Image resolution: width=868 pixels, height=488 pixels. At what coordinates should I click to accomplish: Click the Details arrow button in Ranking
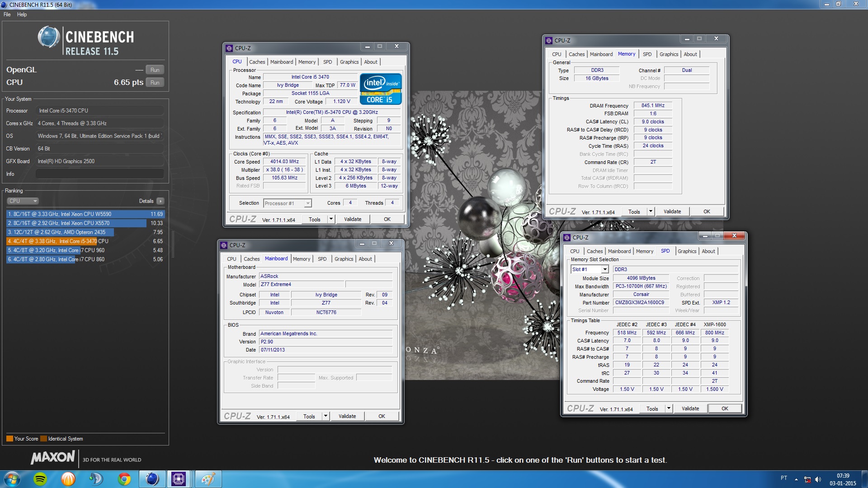point(160,201)
